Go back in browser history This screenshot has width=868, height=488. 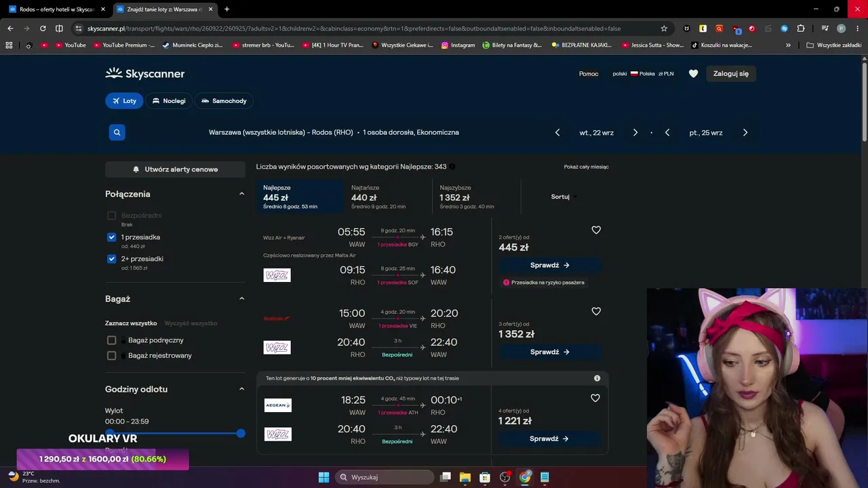(x=10, y=28)
